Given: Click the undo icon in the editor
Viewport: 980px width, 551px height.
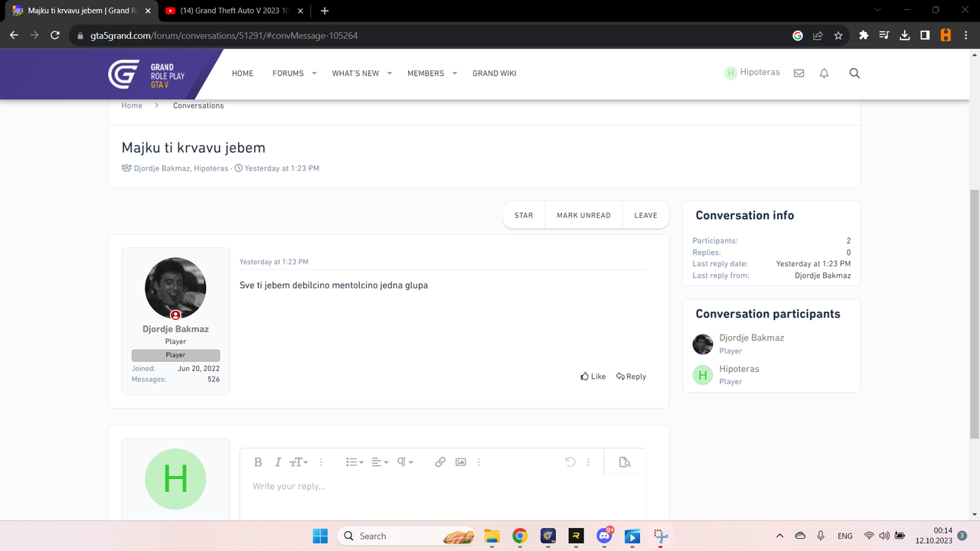Looking at the screenshot, I should click(x=570, y=461).
